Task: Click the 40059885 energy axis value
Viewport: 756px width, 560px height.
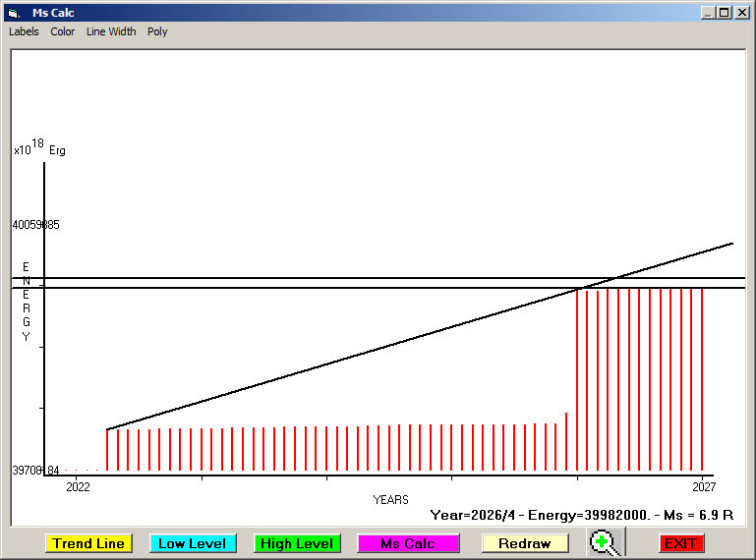Action: click(35, 225)
